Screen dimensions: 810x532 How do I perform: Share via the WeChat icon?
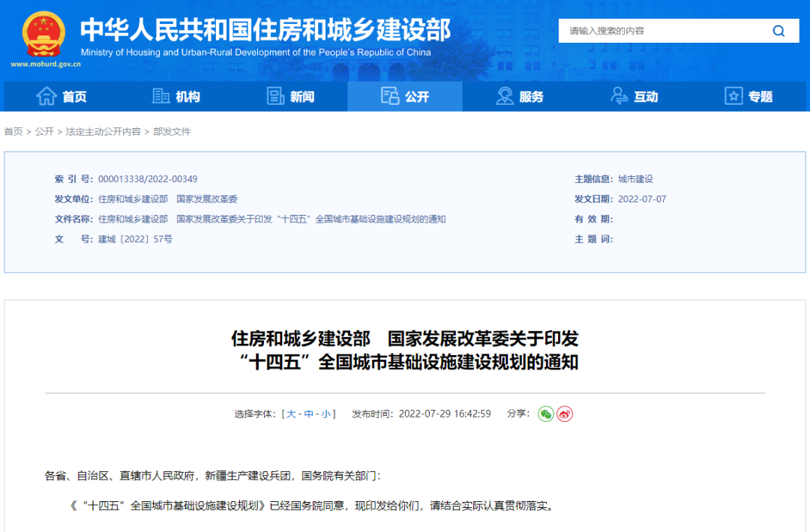[x=545, y=414]
